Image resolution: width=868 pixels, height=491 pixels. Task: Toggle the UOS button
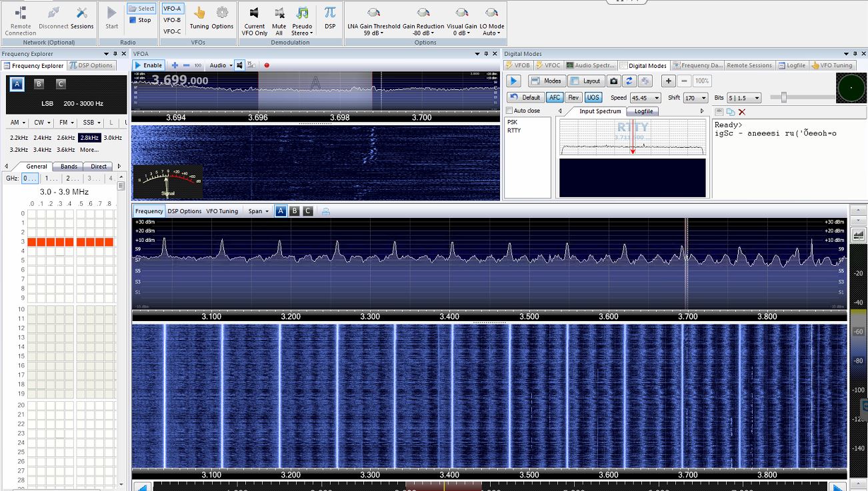coord(593,97)
